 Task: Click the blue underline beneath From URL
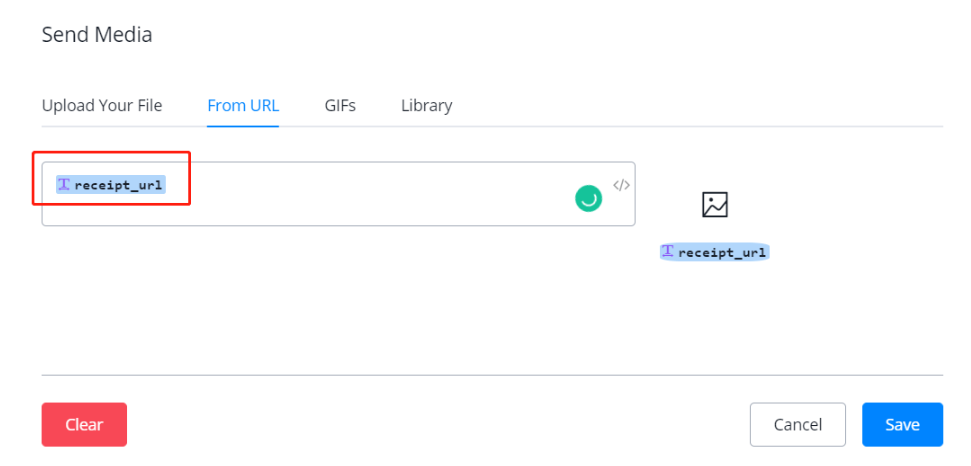pyautogui.click(x=243, y=126)
